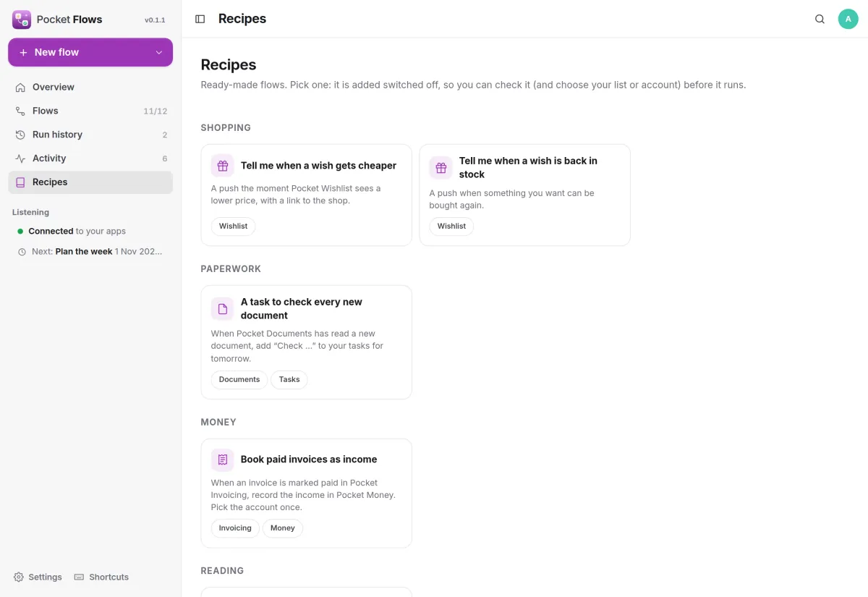Click the Recipes book icon
The width and height of the screenshot is (868, 597).
20,182
